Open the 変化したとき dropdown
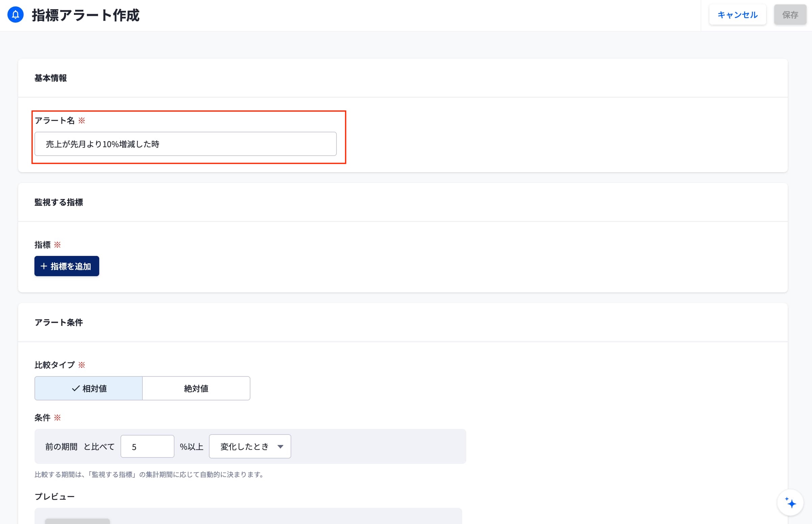Screen dimensions: 812x524 [250, 446]
